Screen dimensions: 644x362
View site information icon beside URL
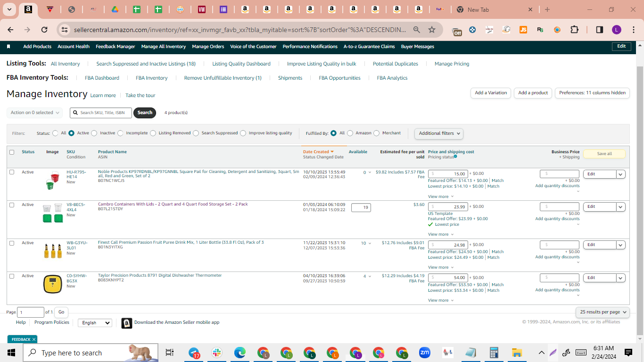pos(65,30)
